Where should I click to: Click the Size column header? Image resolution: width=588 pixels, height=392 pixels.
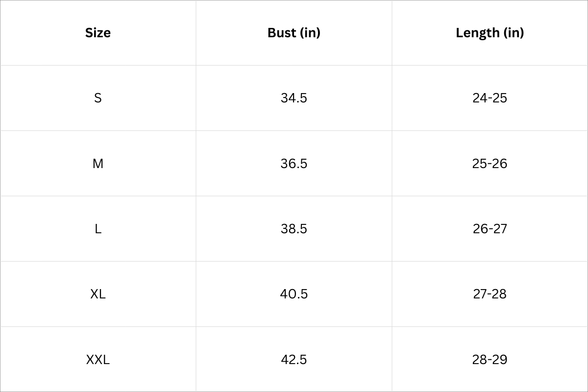coord(98,33)
